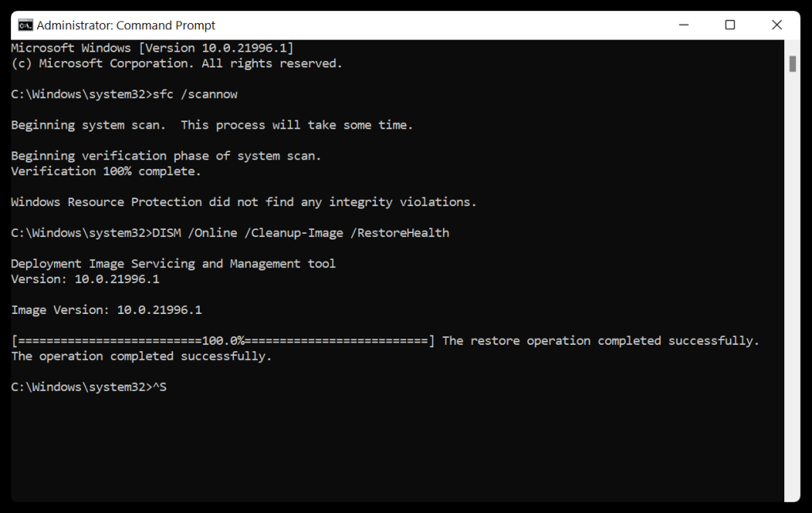Click the Microsoft Corporation copyright line
This screenshot has height=513, width=812.
click(174, 63)
